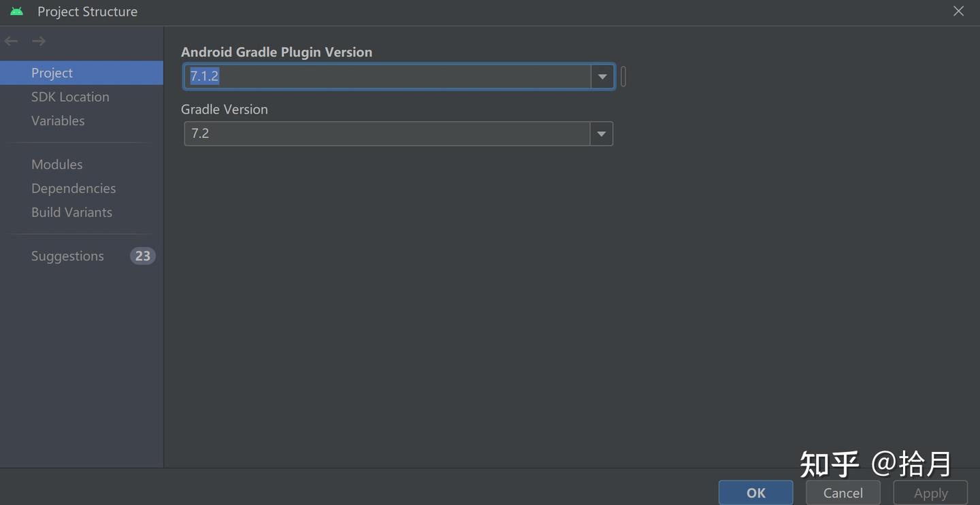Screen dimensions: 980x505
Task: Click the Gradle version field showing 7.2
Action: coord(387,133)
